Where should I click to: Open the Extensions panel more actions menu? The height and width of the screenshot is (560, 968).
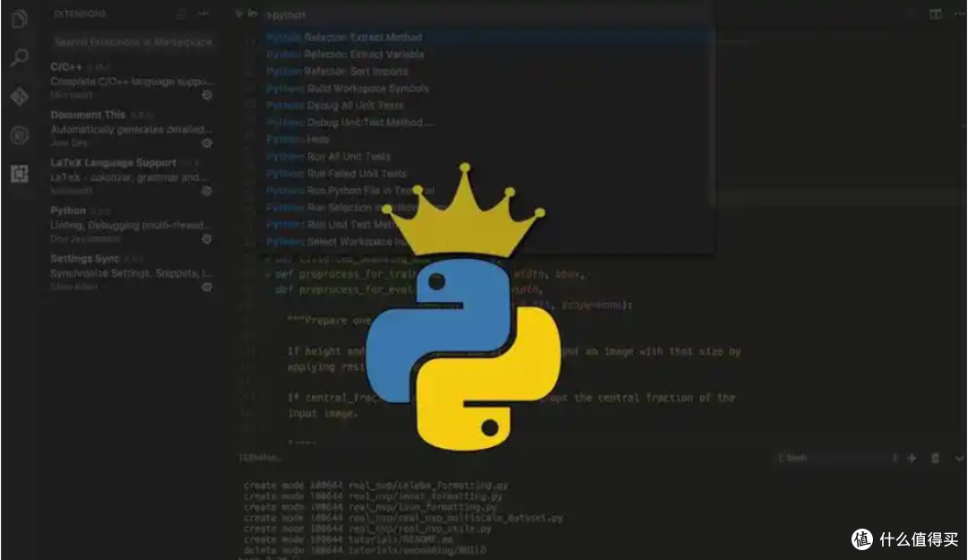point(203,13)
